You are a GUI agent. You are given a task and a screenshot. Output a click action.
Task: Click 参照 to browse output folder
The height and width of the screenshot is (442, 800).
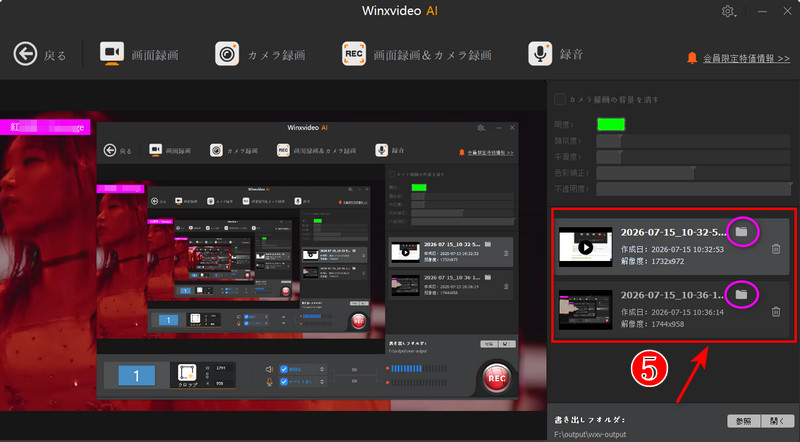coord(744,421)
